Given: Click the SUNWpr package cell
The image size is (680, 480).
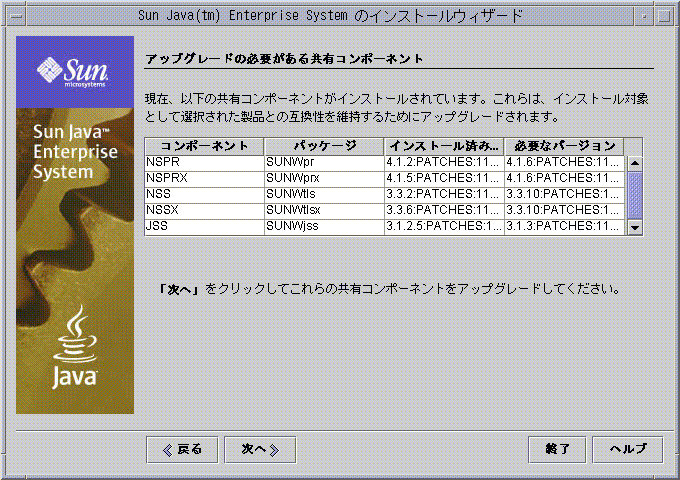Looking at the screenshot, I should pyautogui.click(x=324, y=163).
